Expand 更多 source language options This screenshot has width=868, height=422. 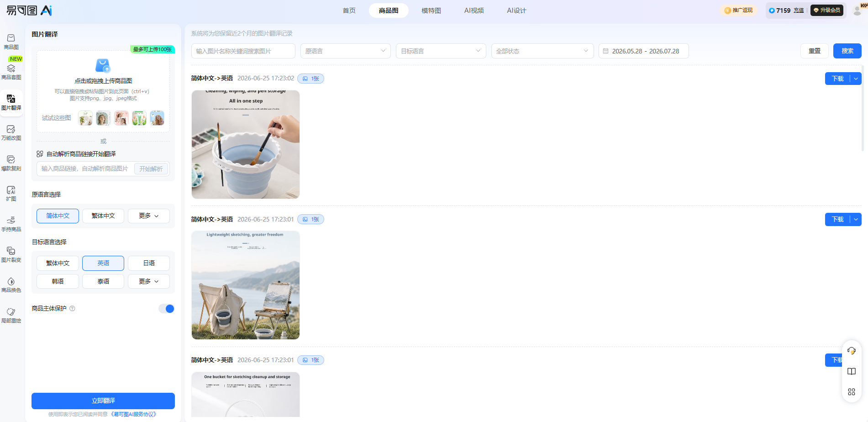[149, 216]
